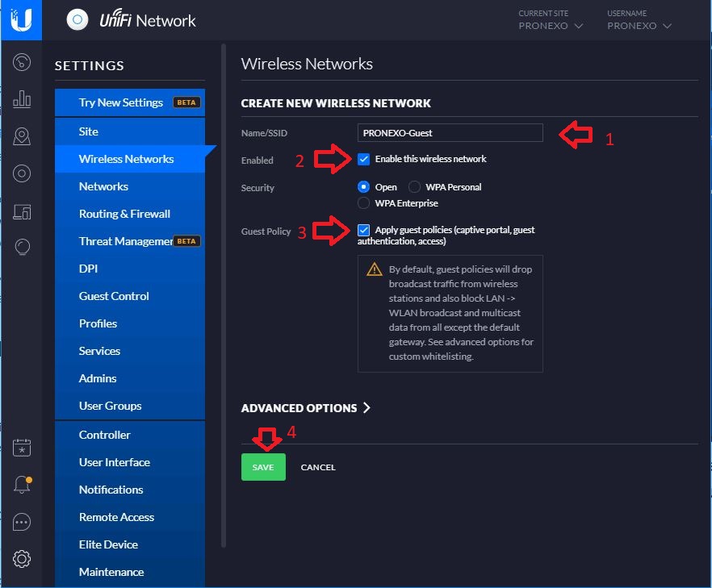Open the Insights lightbulb icon
The height and width of the screenshot is (588, 712).
coord(22,248)
